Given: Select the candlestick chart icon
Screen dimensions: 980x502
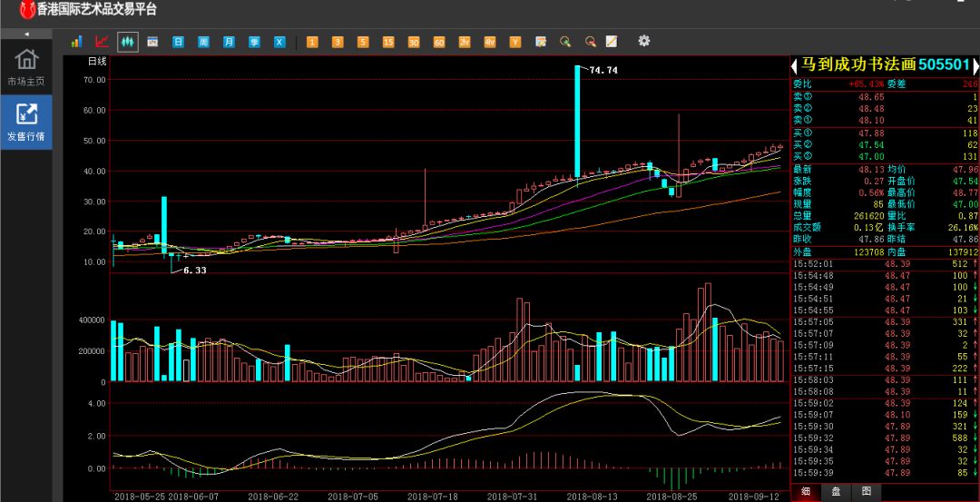Looking at the screenshot, I should tap(128, 42).
